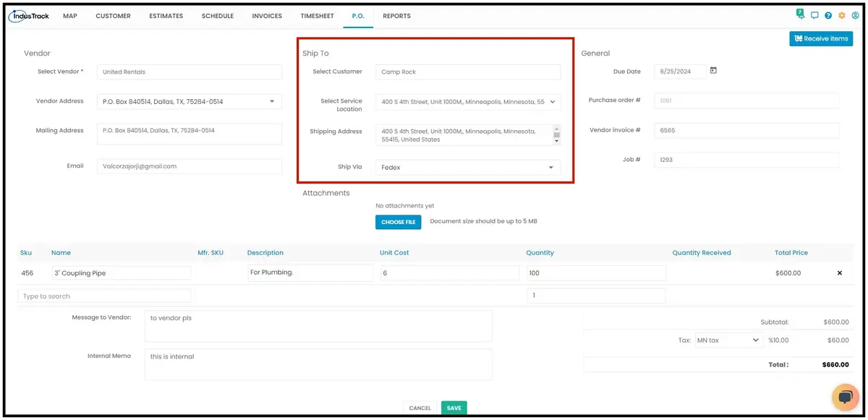Open the MN tax dropdown

(x=728, y=340)
